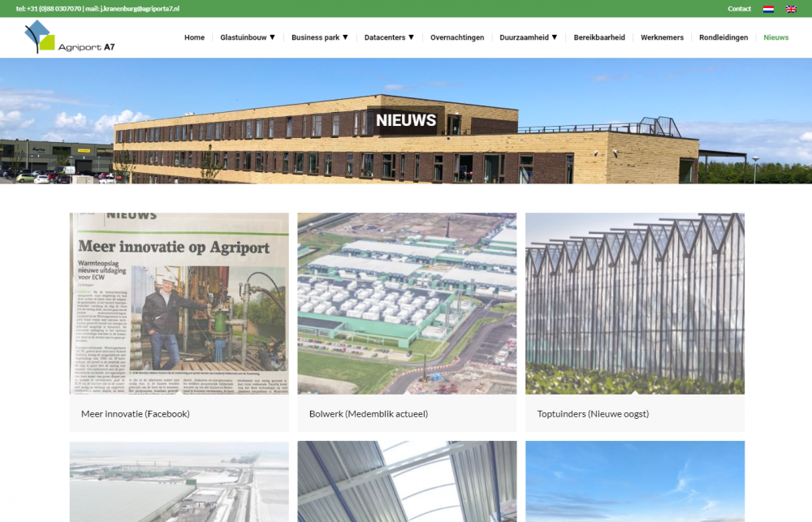Click the Agriport A7 logo
The image size is (812, 522).
pyautogui.click(x=70, y=37)
